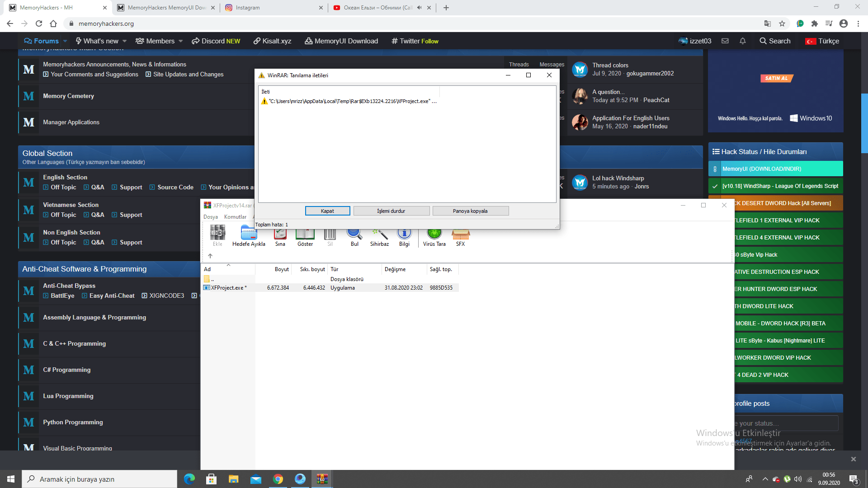Open Chrome three-dot menu

(858, 23)
